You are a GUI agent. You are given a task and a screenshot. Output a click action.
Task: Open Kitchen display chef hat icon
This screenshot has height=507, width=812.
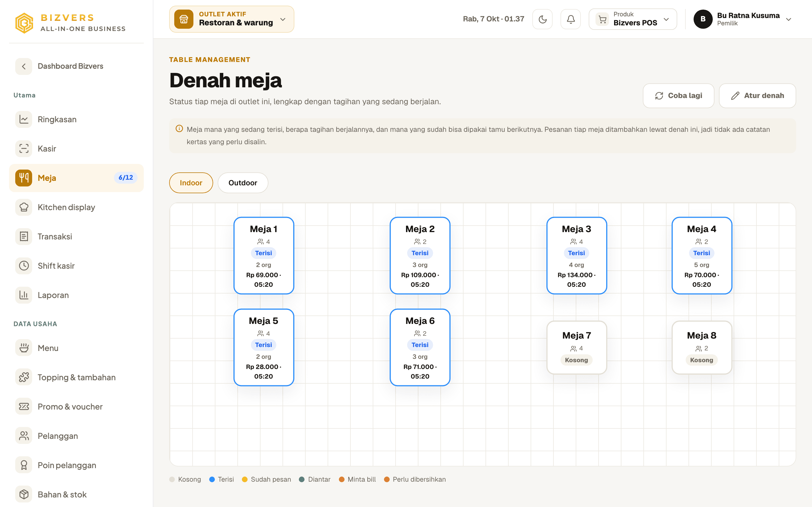(x=24, y=207)
